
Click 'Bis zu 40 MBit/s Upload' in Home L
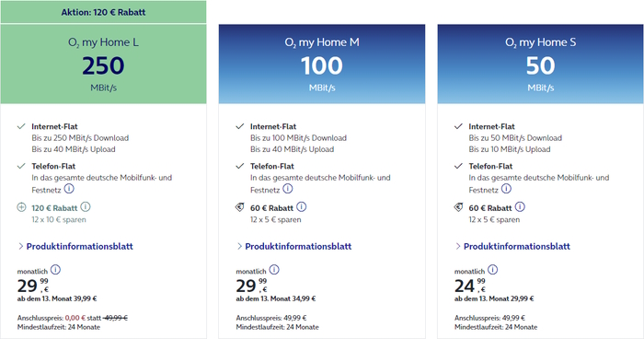(x=74, y=149)
